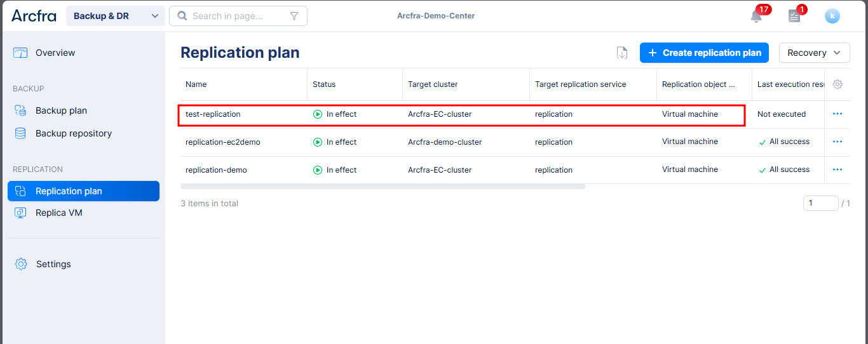Image resolution: width=868 pixels, height=344 pixels.
Task: Click the user avatar icon
Action: 832,17
